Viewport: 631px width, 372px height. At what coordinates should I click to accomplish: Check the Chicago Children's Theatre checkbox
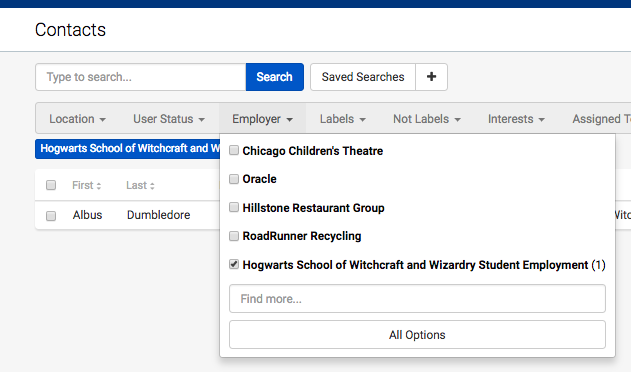click(x=234, y=151)
